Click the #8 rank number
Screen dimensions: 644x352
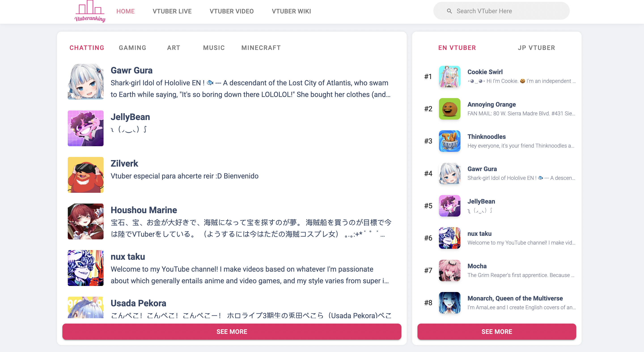click(428, 303)
